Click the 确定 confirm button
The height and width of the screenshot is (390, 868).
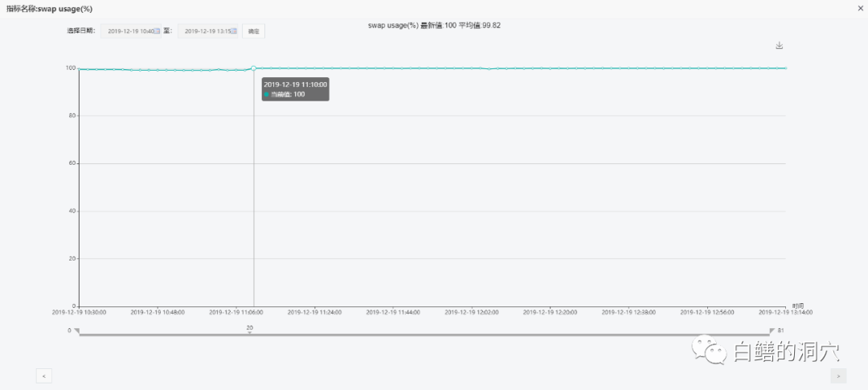click(253, 31)
